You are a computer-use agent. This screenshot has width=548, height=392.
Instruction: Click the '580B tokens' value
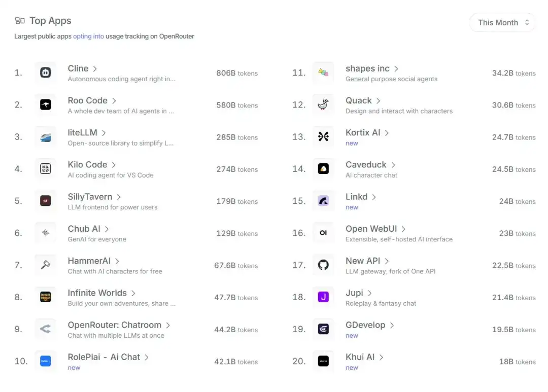tap(237, 105)
